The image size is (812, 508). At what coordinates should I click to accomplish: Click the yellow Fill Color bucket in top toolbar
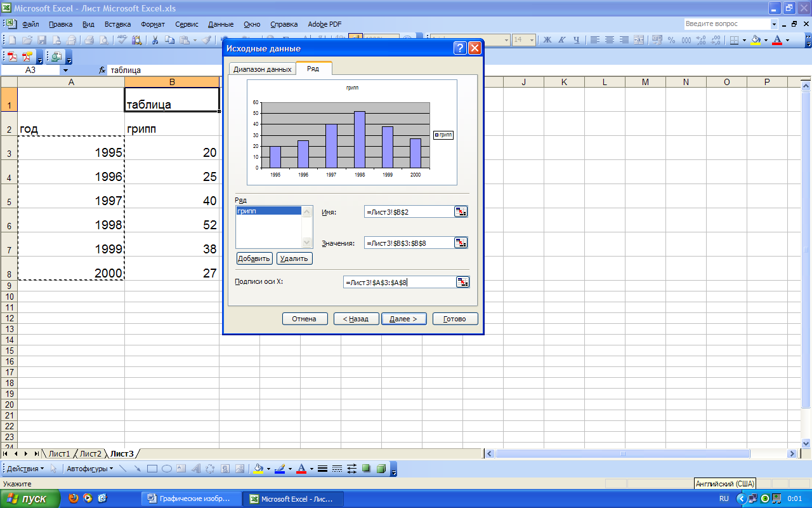tap(756, 40)
